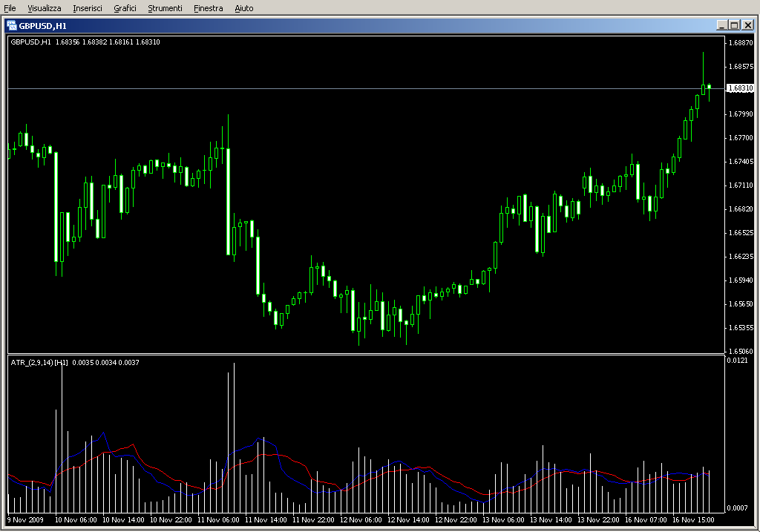Viewport: 760px width, 532px height.
Task: Click the 13 Nov 22:00 time label
Action: (598, 520)
